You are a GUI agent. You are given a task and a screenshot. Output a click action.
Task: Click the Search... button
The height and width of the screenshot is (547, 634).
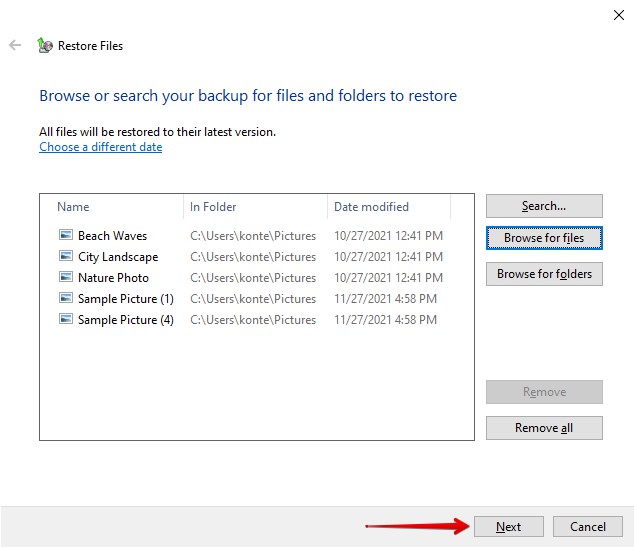pyautogui.click(x=544, y=206)
